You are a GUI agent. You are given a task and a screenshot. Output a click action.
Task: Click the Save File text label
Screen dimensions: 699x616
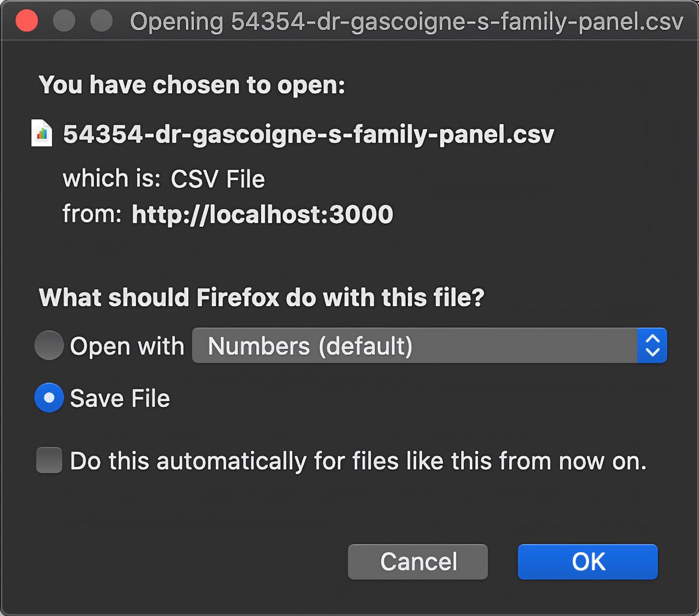point(120,398)
